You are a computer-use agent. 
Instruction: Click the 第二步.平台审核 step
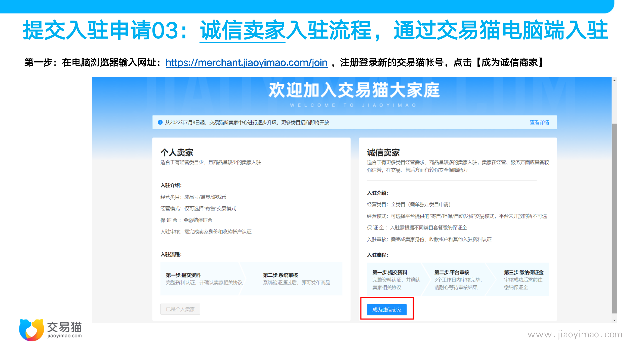click(452, 272)
